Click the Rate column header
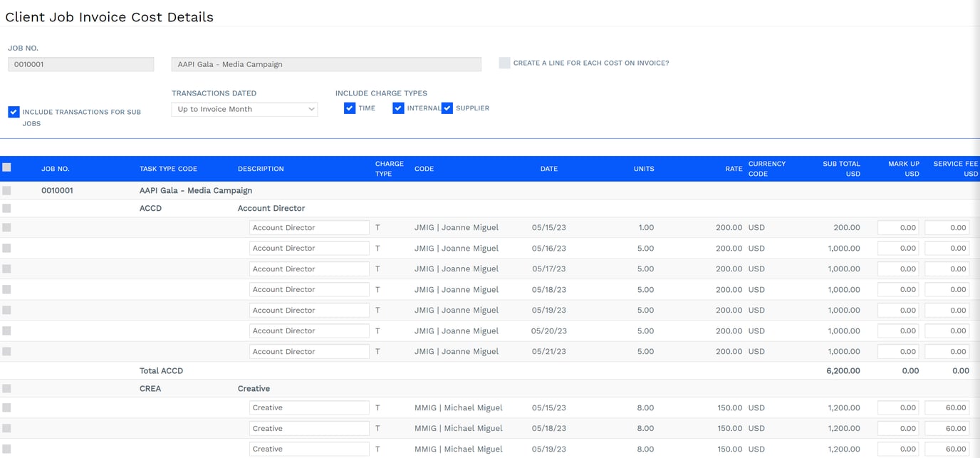980x458 pixels. pyautogui.click(x=734, y=169)
